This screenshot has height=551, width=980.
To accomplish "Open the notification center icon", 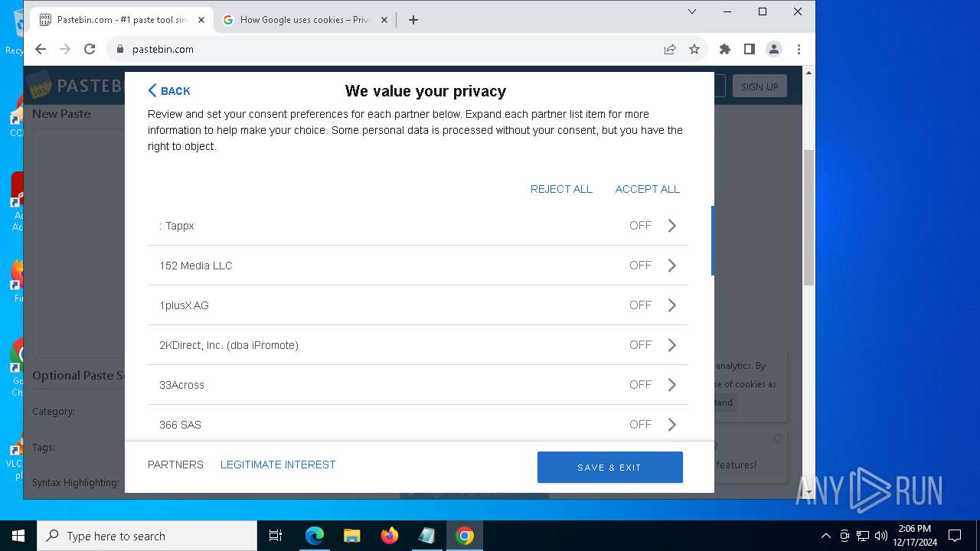I will [x=955, y=536].
